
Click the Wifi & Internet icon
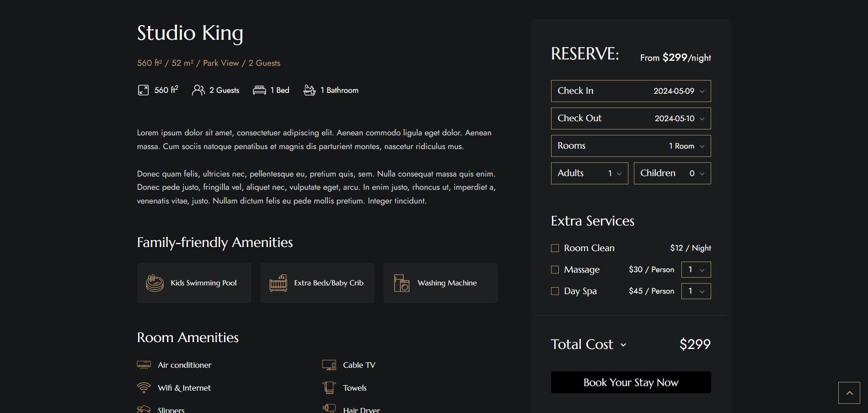coord(144,388)
